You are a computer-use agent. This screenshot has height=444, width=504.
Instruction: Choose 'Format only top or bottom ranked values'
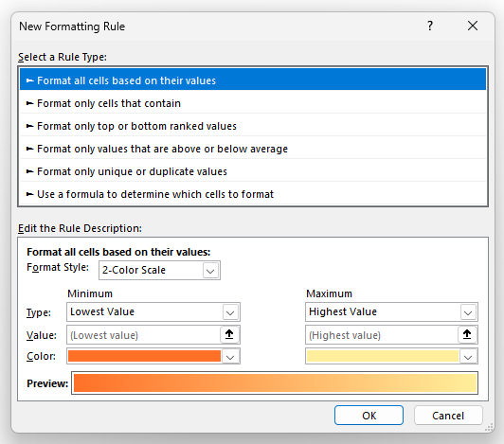(x=253, y=126)
